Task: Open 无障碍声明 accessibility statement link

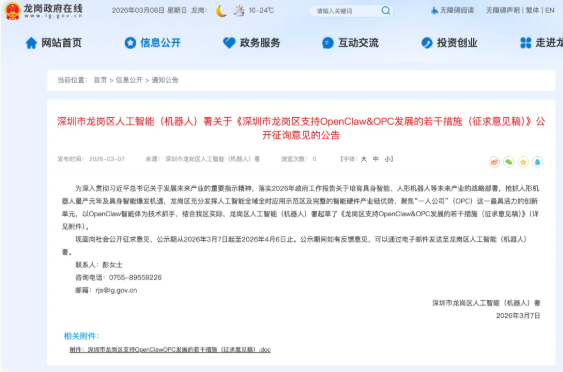Action: pos(503,10)
